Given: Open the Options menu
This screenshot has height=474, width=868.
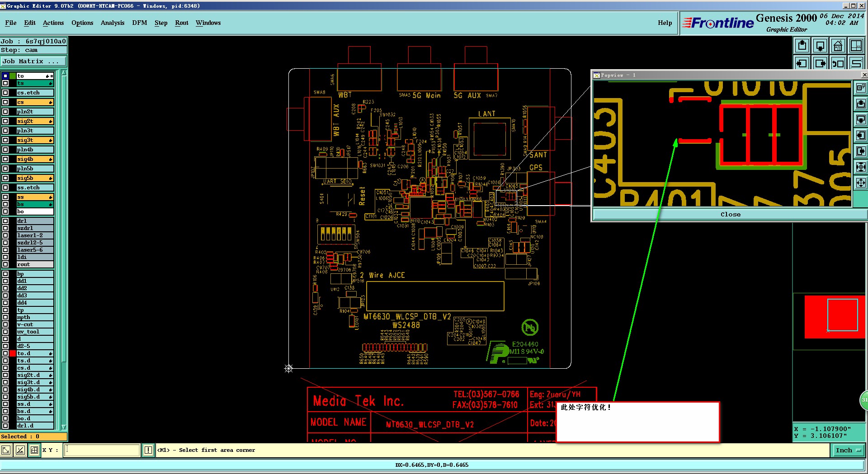Looking at the screenshot, I should pos(82,23).
